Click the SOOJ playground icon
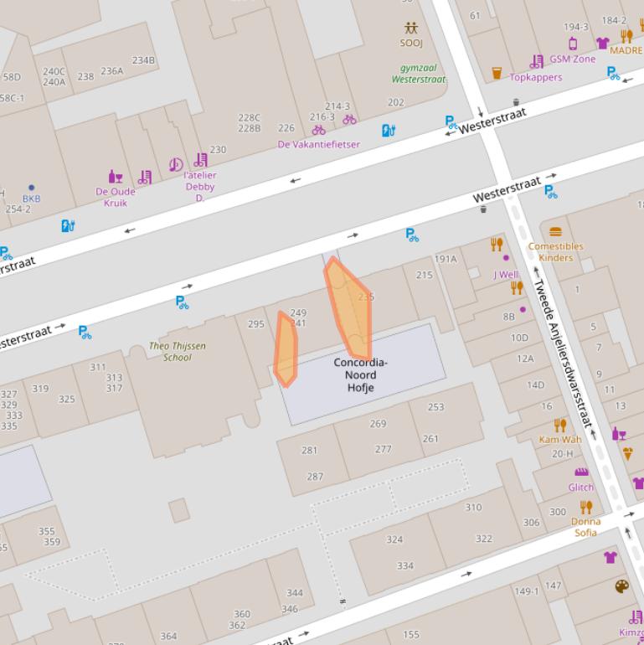644x645 pixels. coord(410,28)
